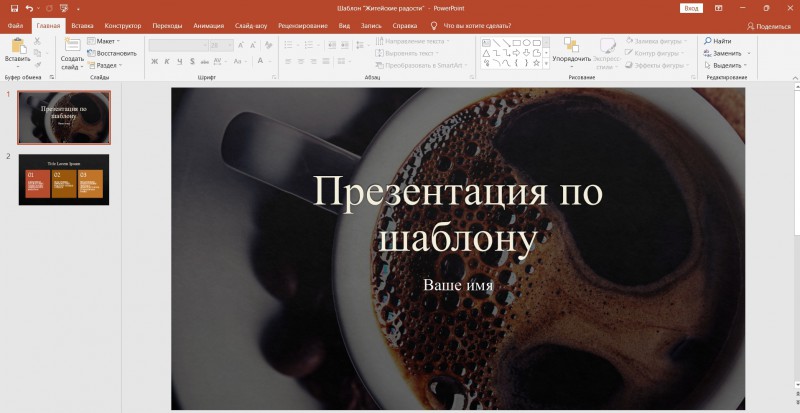This screenshot has width=800, height=413.
Task: Toggle center text alignment
Action: point(301,61)
